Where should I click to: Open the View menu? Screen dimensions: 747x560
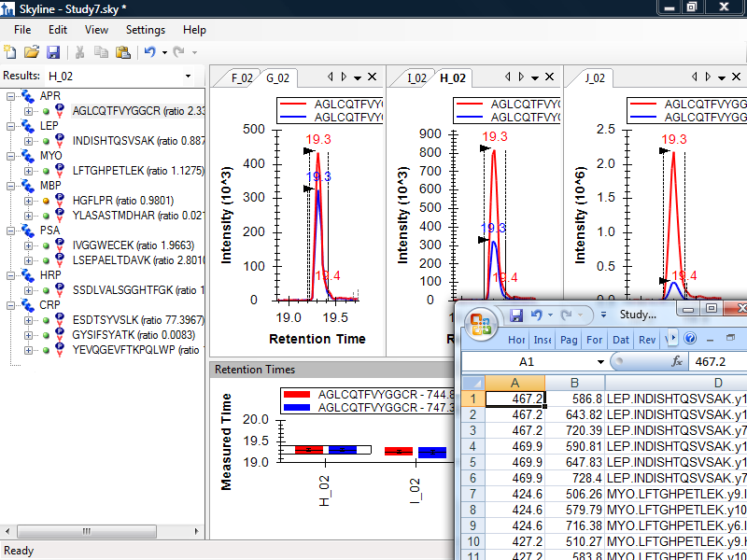(x=96, y=30)
